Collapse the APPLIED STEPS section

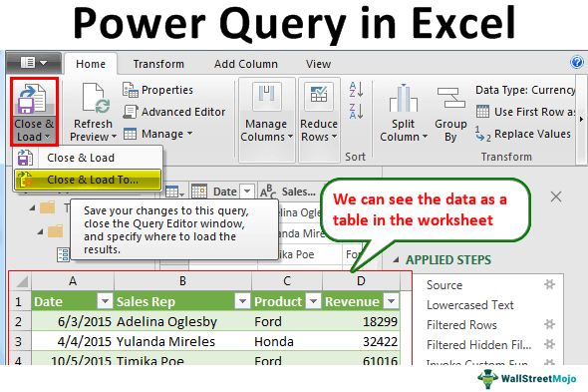[396, 259]
